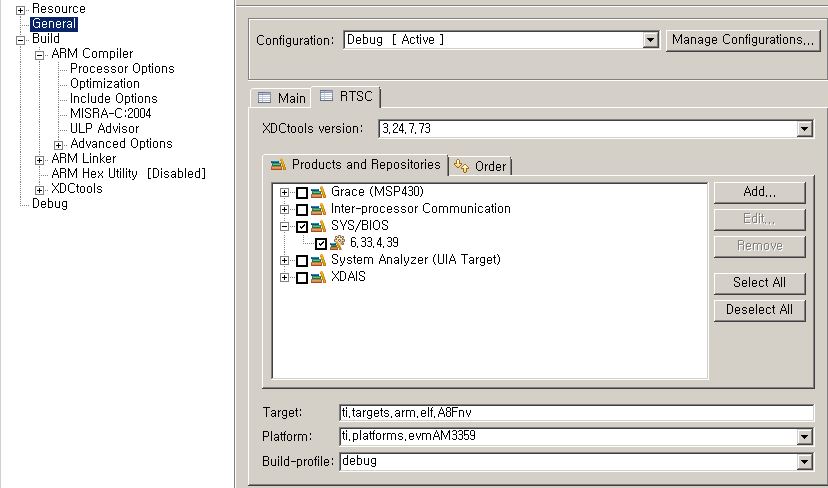
Task: Click the Grace (MSP430) product icon
Action: pyautogui.click(x=318, y=192)
